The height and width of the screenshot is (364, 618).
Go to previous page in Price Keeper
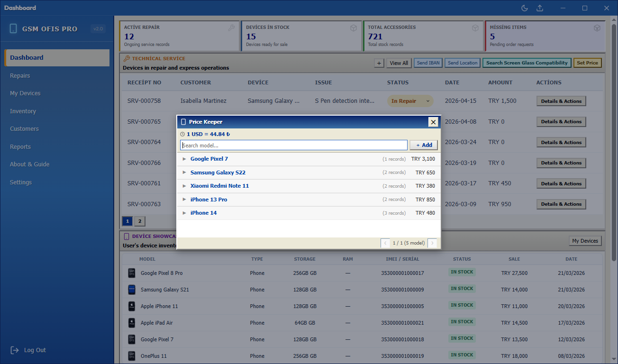385,243
